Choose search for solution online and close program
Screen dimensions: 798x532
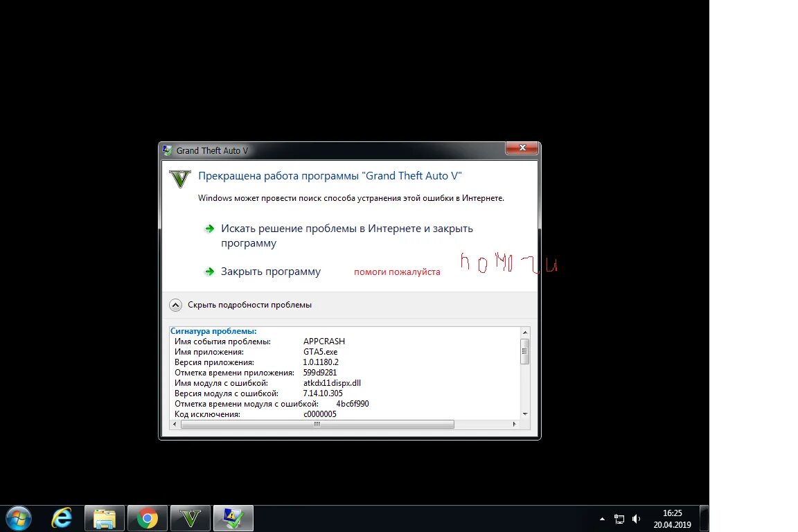tap(346, 236)
